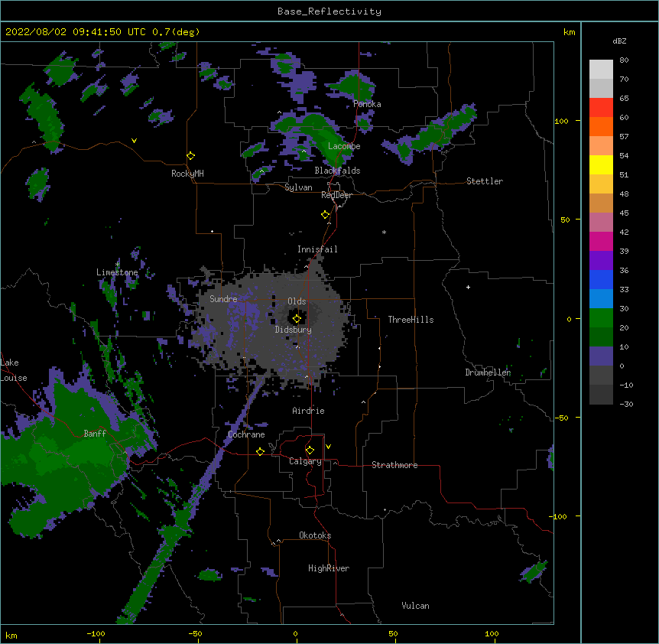Image resolution: width=659 pixels, height=644 pixels.
Task: Click the white plus marker north of Drumheller
Action: click(x=468, y=287)
